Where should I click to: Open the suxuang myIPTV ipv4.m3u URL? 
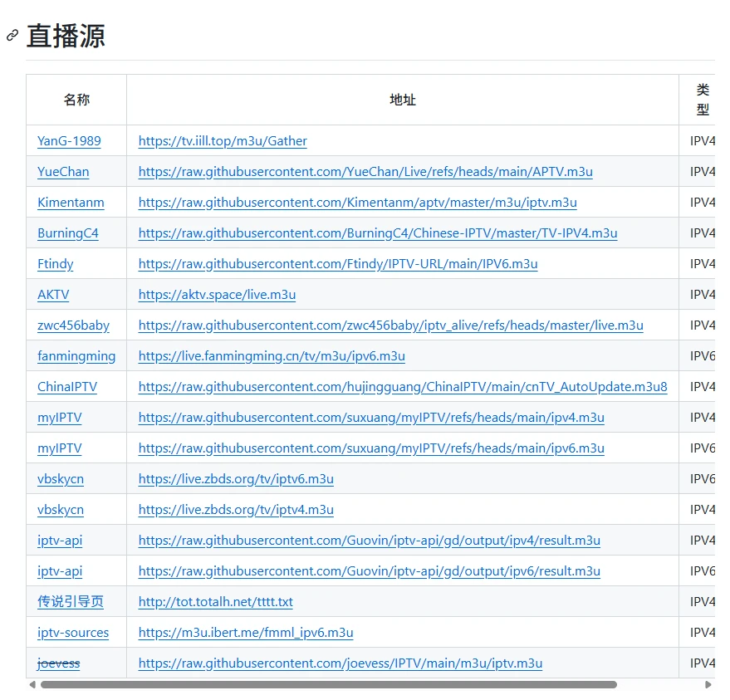[371, 418]
